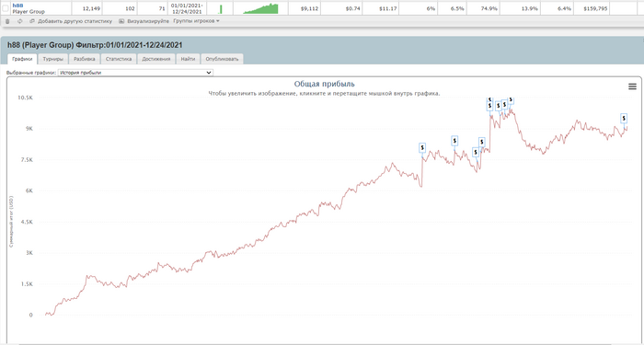Click the green profit sparkline thumbnail

tap(260, 8)
